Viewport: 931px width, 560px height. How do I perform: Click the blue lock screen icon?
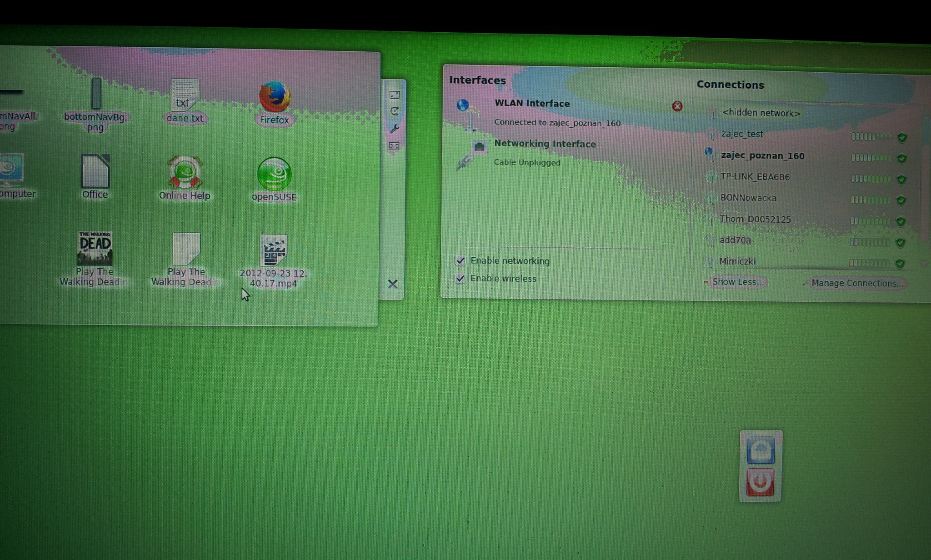point(761,450)
